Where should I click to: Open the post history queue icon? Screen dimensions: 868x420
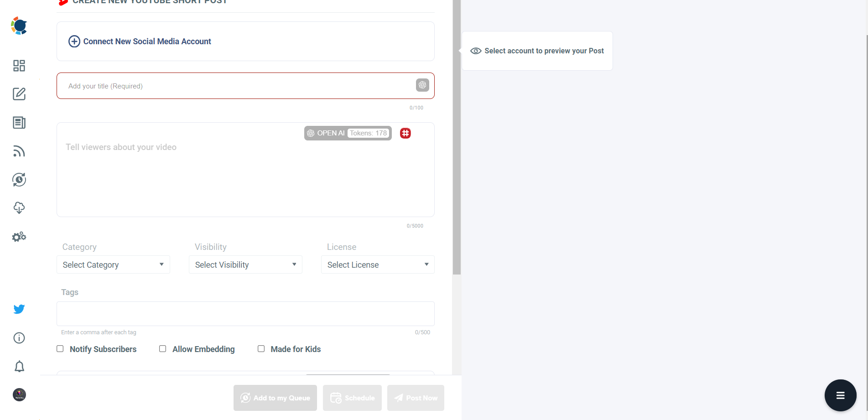tap(19, 179)
